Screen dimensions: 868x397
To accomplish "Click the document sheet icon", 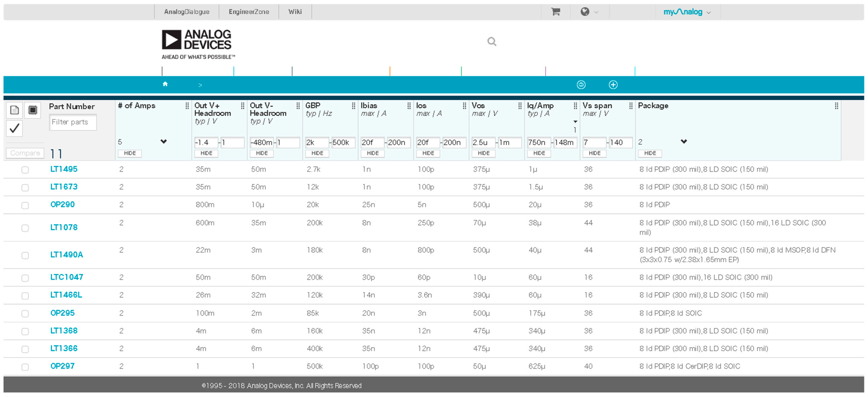I will pos(15,110).
